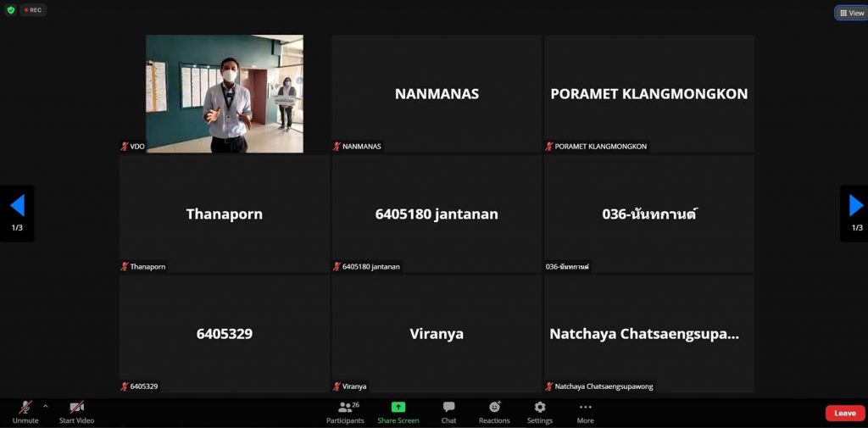This screenshot has width=868, height=428.
Task: Select the Thanaporn participant tile
Action: [x=224, y=214]
